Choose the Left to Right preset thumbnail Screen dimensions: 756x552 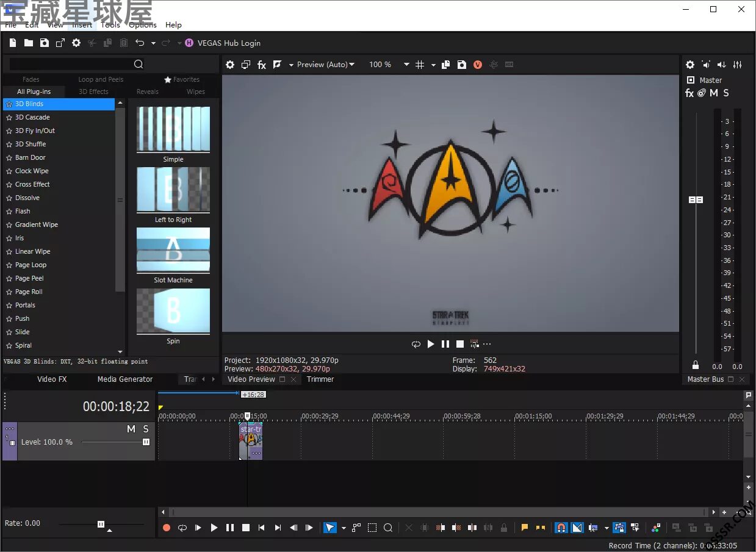pos(173,190)
